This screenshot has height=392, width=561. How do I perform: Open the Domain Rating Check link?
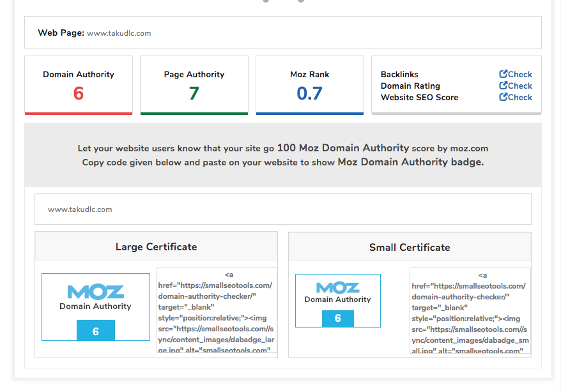(516, 86)
